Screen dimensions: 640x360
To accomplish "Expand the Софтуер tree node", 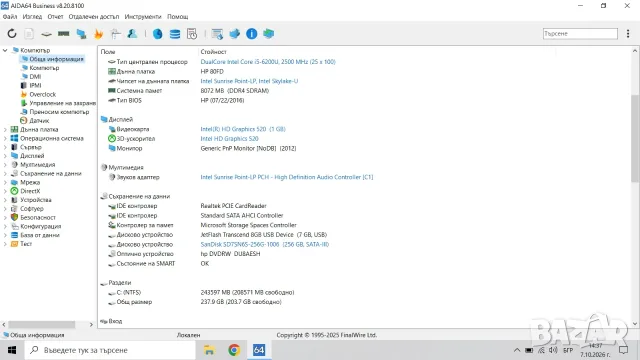I will coord(5,209).
